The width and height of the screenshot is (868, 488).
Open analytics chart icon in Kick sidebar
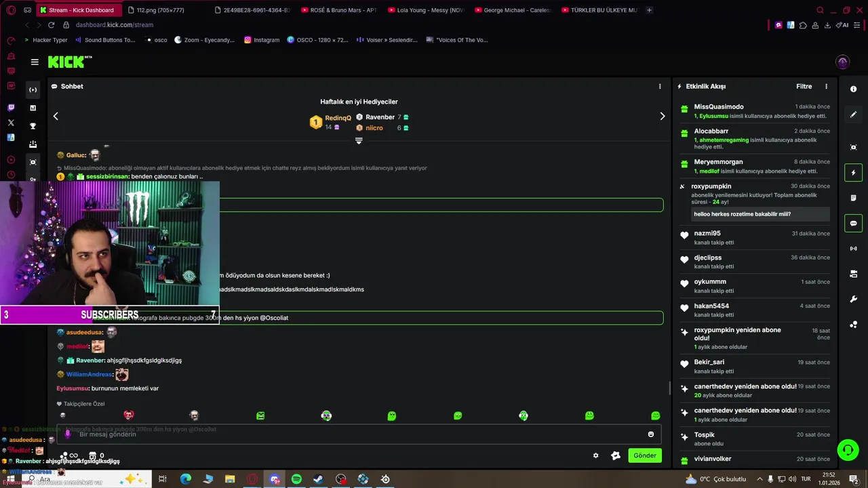coord(33,108)
